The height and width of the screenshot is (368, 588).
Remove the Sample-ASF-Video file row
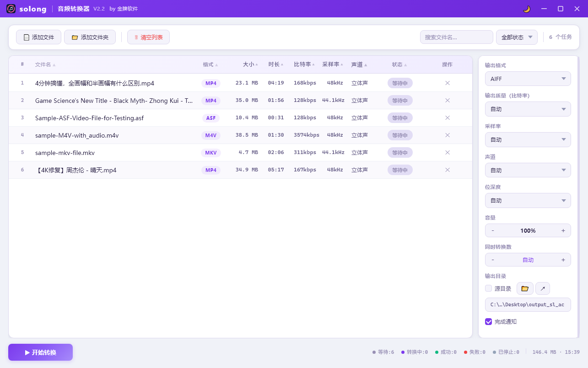(x=448, y=117)
